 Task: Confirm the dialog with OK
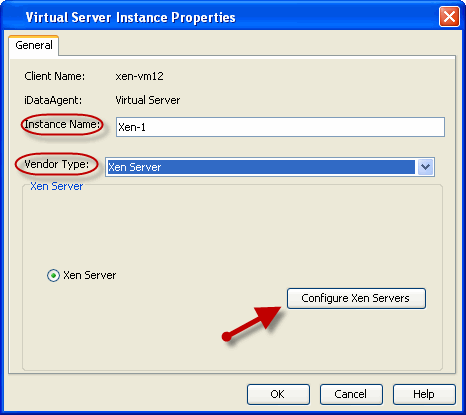pyautogui.click(x=278, y=394)
